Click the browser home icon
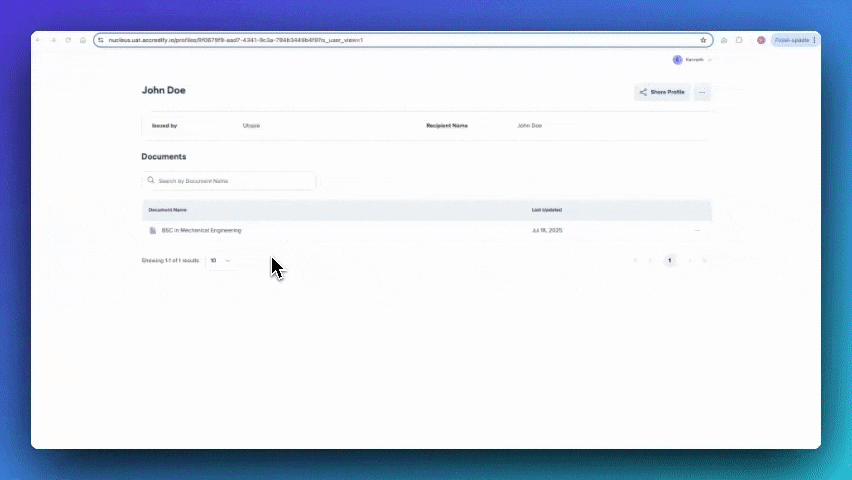The image size is (852, 480). (x=83, y=40)
